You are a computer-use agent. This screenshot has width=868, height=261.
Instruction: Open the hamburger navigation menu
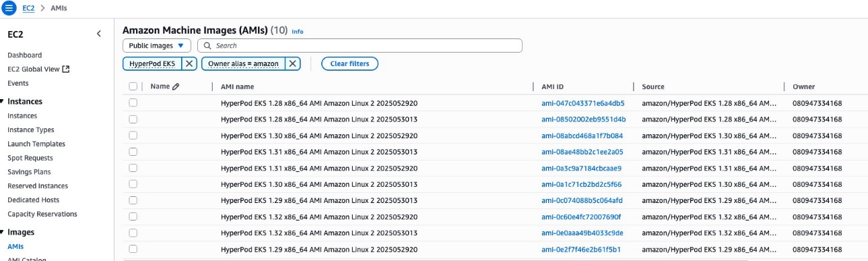point(9,7)
